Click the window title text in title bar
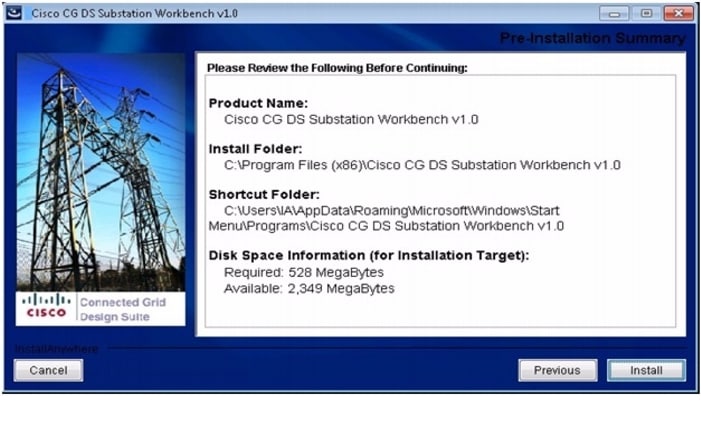 [x=135, y=13]
